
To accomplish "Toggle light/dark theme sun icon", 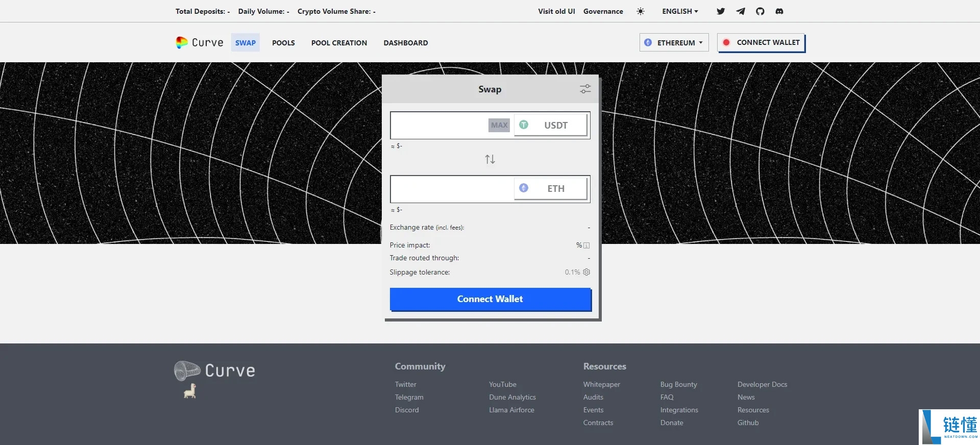I will [641, 11].
